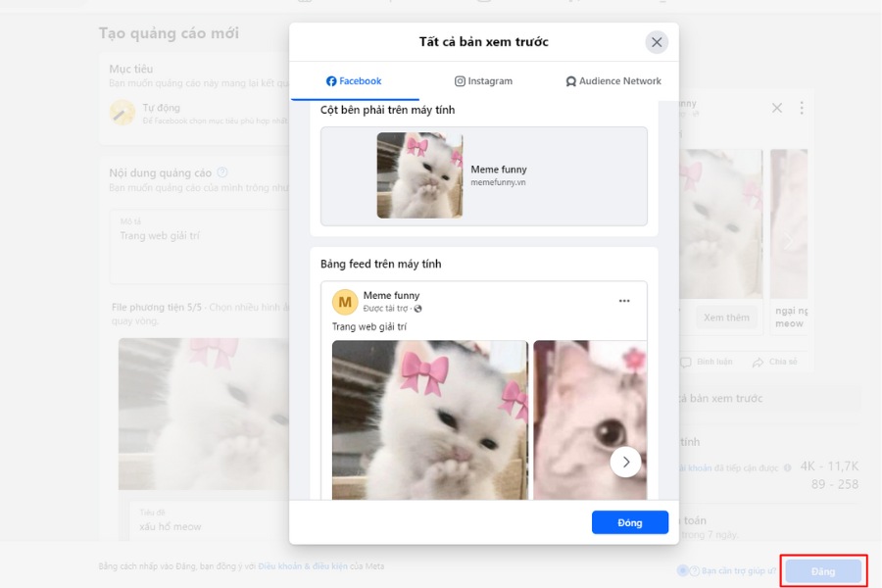Open the Audience Network preview tab
882x588 pixels.
613,81
